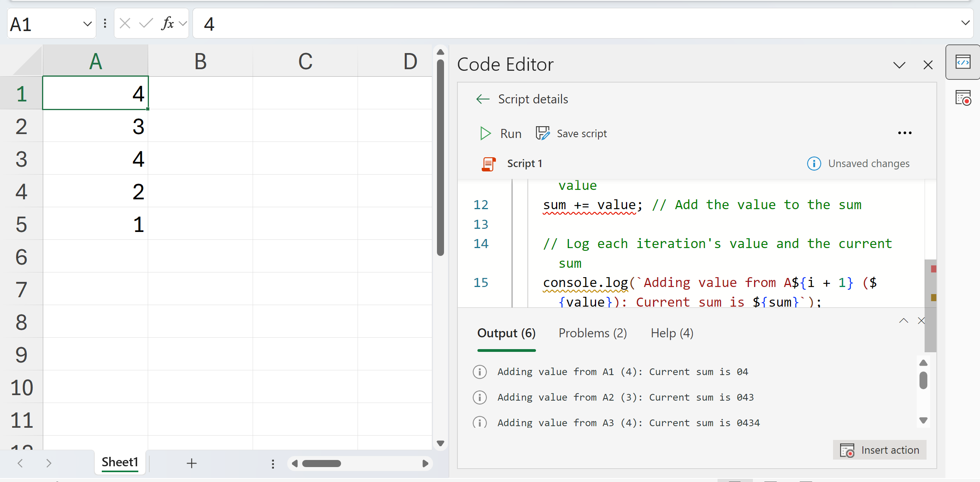Screen dimensions: 980x482
Task: Add a new sheet with plus button
Action: 191,463
